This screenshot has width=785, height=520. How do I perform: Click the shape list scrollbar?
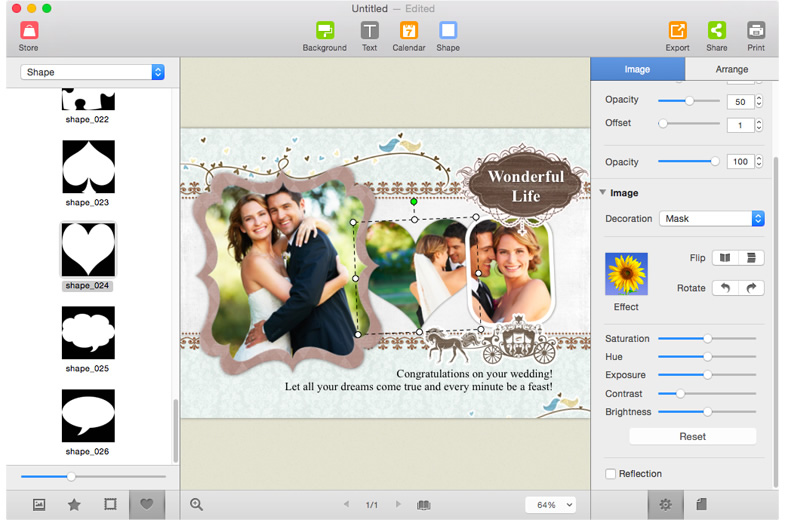tap(175, 430)
